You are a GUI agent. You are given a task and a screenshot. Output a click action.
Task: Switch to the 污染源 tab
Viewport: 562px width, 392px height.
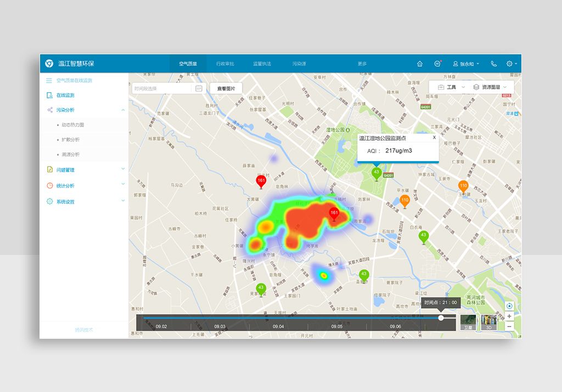(299, 64)
